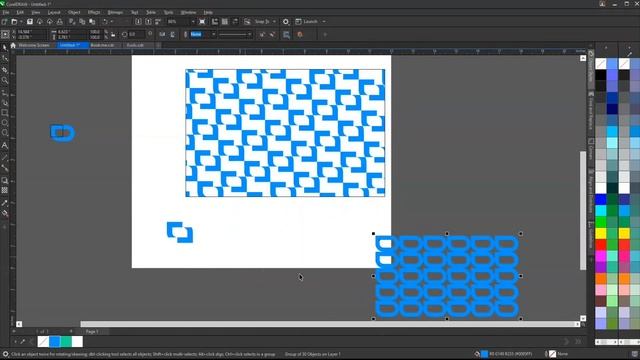Open the Object menu
Image resolution: width=640 pixels, height=360 pixels.
point(74,13)
